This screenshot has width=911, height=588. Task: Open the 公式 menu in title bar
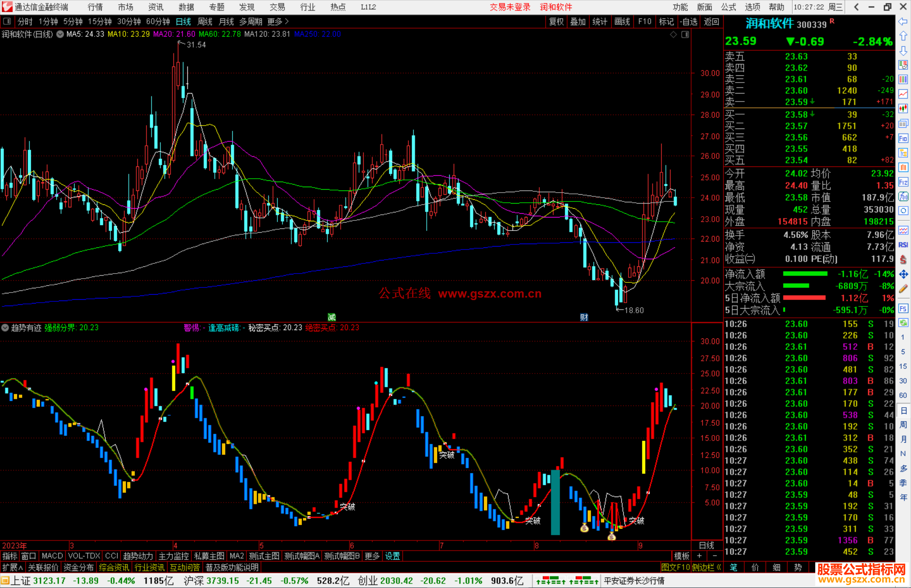coord(728,7)
